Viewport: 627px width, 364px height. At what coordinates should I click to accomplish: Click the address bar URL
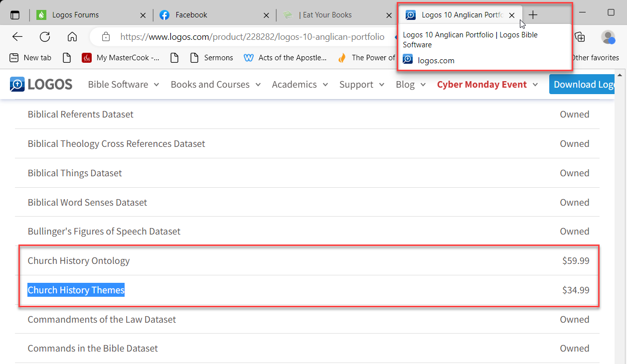point(252,37)
